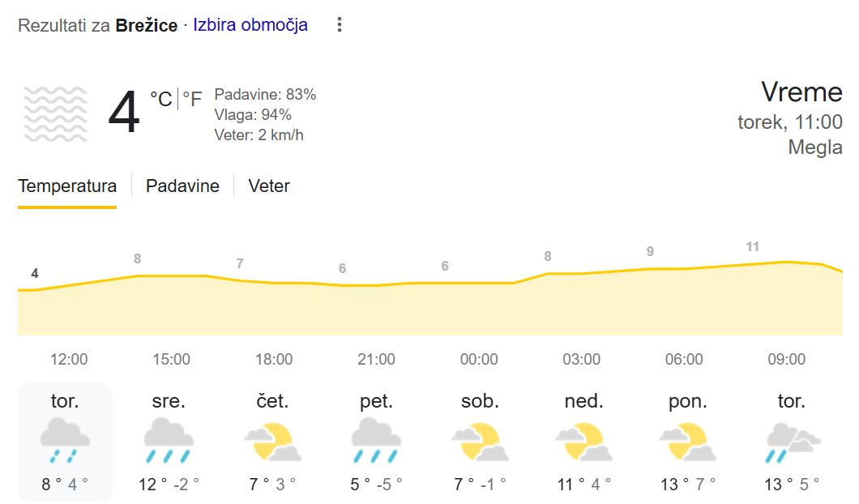The height and width of the screenshot is (504, 859).
Task: Open the Izbira območja link
Action: 249,24
